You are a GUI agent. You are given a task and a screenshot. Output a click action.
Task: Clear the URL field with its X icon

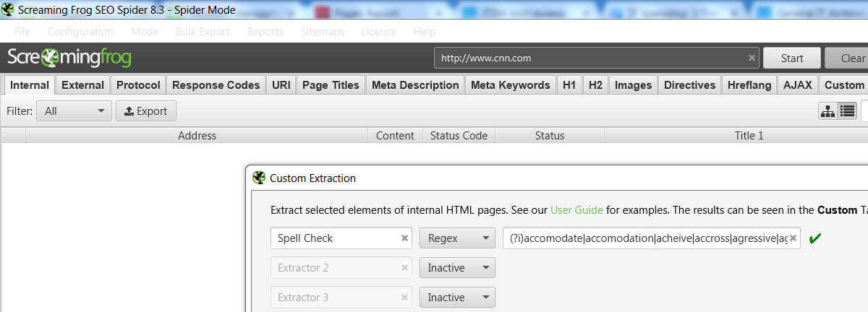coord(752,58)
